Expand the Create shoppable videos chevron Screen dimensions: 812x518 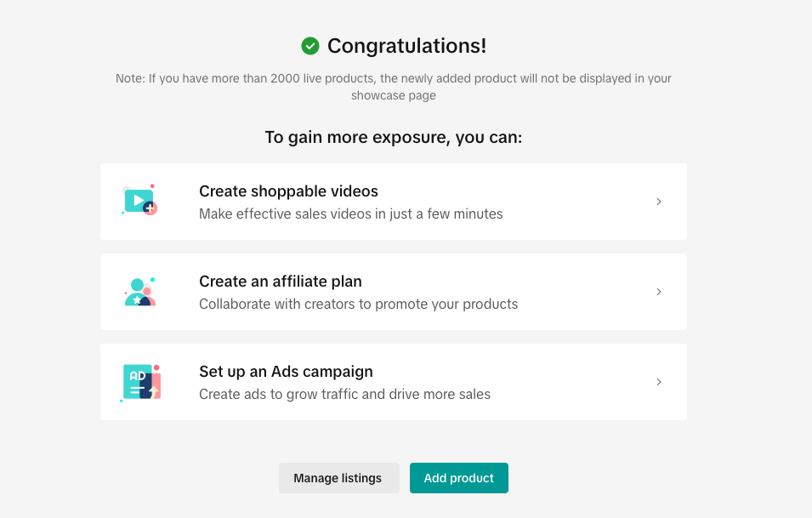click(x=659, y=202)
